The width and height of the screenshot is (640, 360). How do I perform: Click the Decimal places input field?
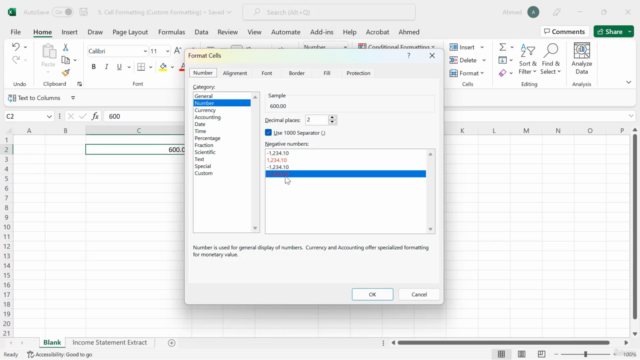(x=317, y=120)
